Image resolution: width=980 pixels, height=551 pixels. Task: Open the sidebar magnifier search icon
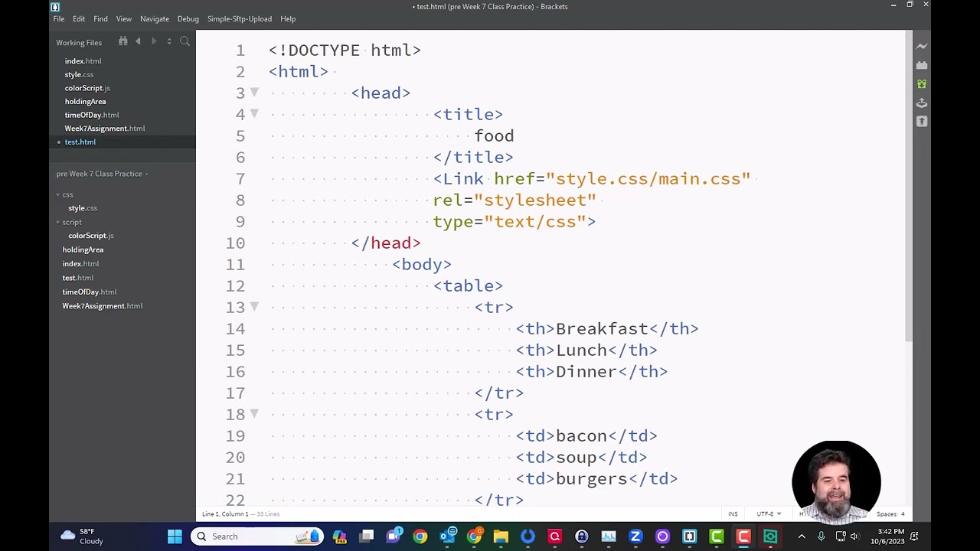185,41
